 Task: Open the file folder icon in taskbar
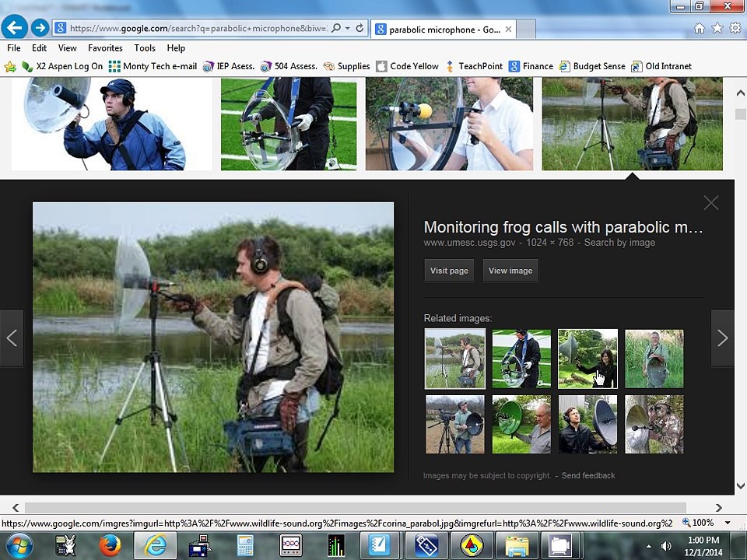(x=517, y=545)
